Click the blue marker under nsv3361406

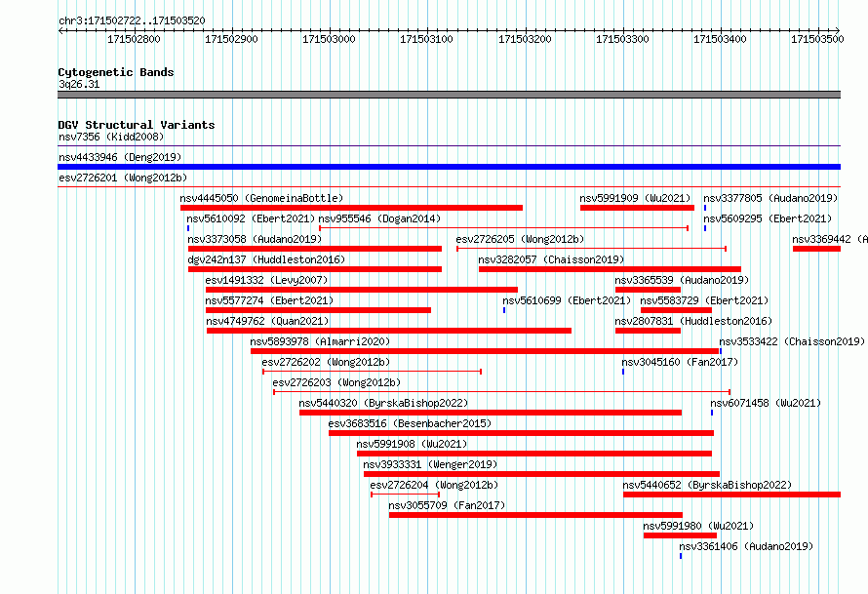click(681, 556)
